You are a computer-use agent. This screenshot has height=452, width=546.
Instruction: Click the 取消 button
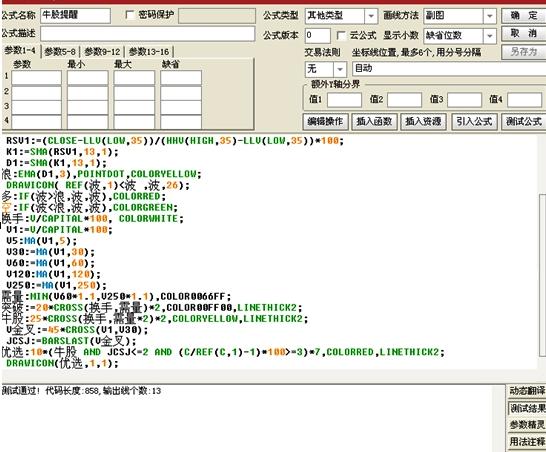524,34
